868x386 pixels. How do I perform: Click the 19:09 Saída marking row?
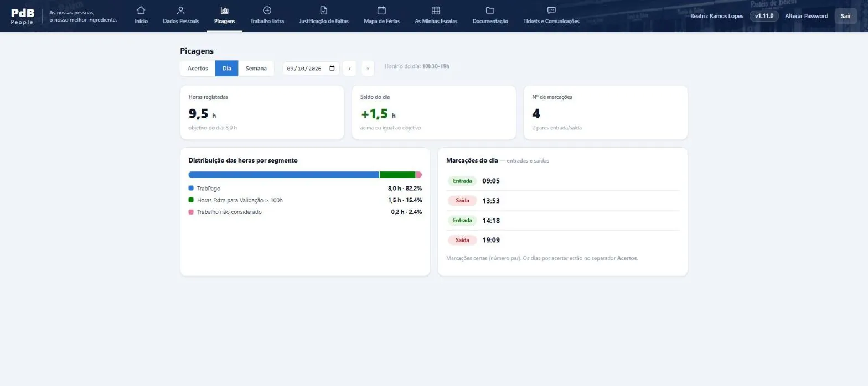562,240
